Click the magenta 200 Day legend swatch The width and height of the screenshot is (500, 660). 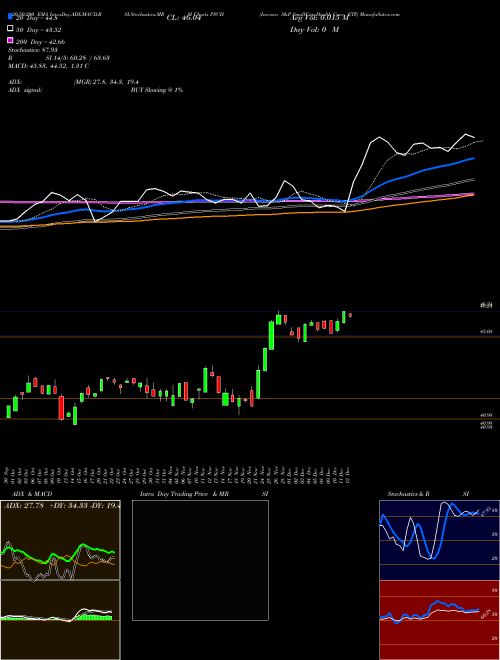(10, 40)
